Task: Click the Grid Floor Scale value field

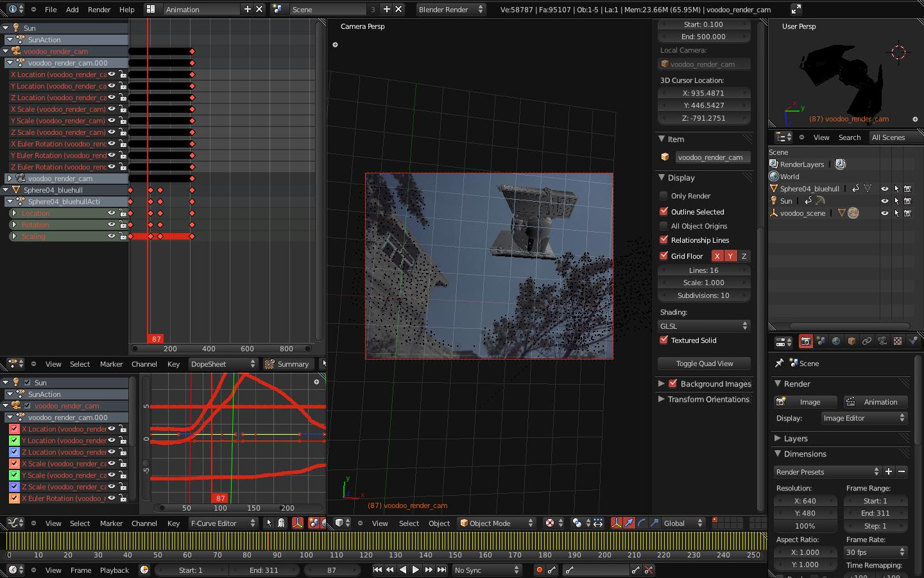Action: pyautogui.click(x=704, y=283)
